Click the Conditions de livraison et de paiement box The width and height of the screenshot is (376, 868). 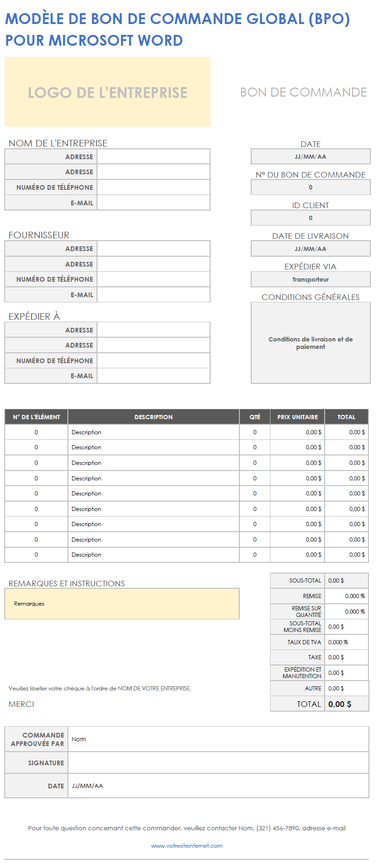click(310, 343)
